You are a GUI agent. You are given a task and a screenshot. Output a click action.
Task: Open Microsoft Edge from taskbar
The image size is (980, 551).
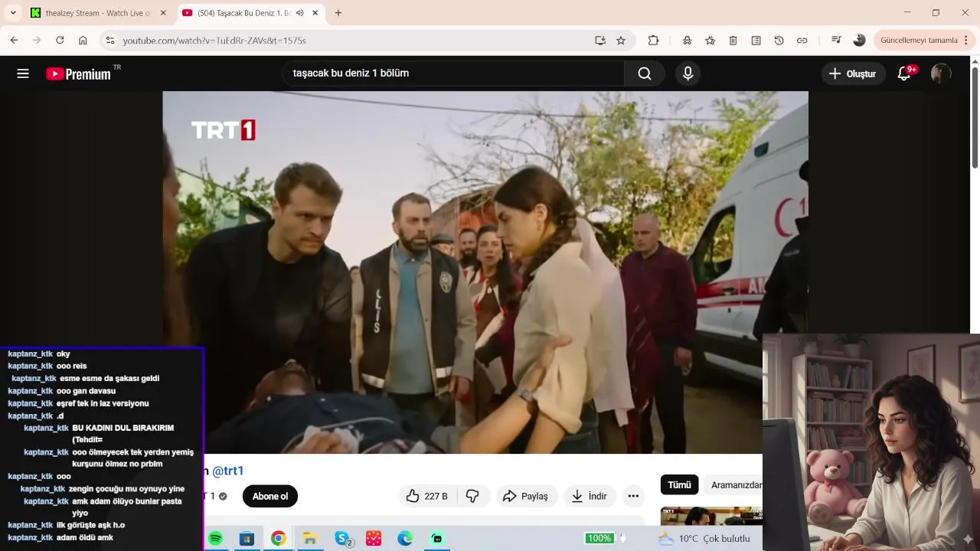tap(405, 539)
